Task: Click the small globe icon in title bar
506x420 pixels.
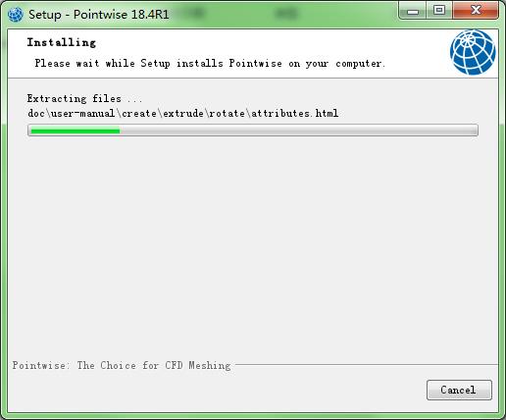Action: coord(16,15)
